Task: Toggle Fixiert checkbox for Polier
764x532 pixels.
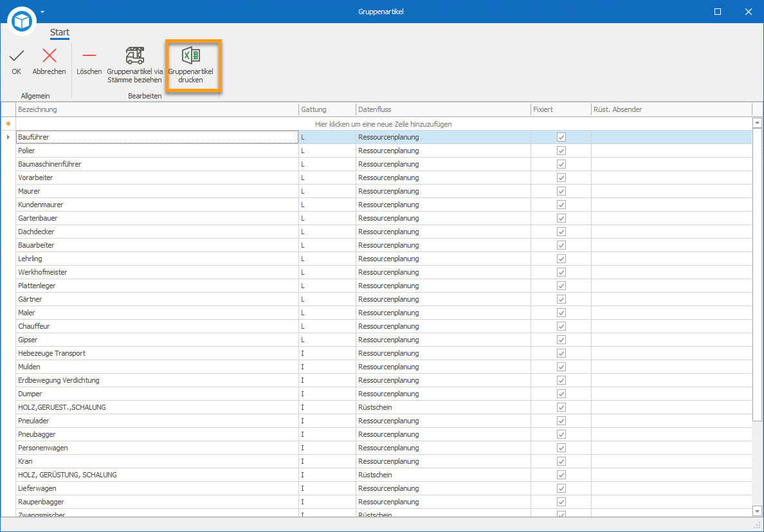Action: (561, 151)
